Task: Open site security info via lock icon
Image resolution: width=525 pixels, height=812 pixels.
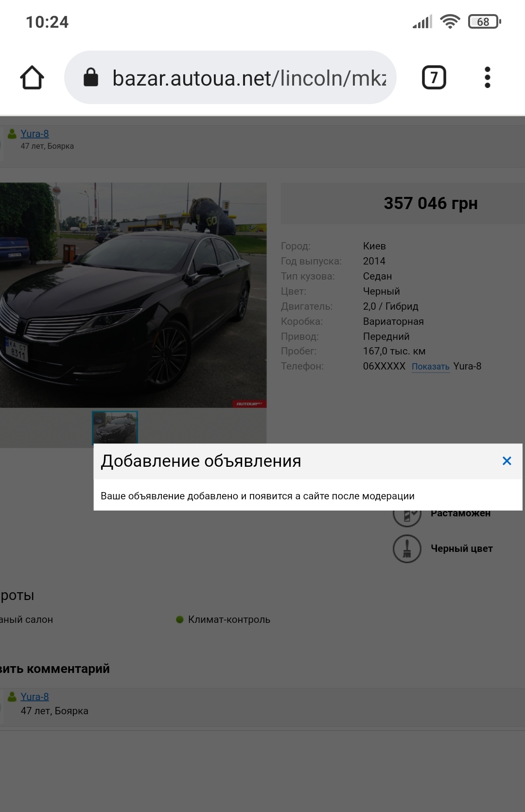Action: [x=91, y=78]
